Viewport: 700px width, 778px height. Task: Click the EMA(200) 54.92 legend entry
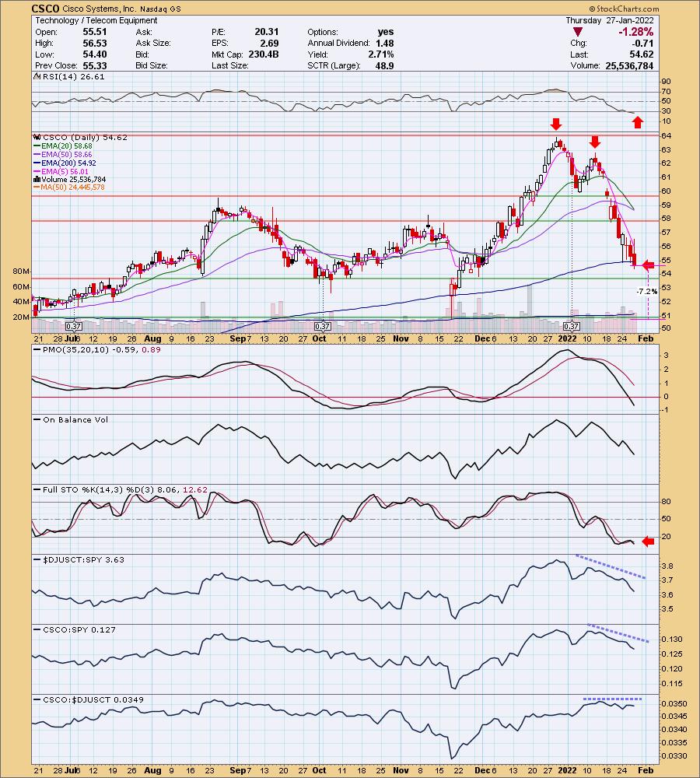[65, 163]
